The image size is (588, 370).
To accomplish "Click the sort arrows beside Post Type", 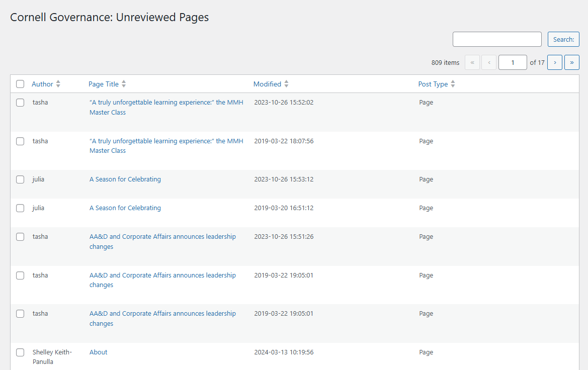I will [453, 84].
